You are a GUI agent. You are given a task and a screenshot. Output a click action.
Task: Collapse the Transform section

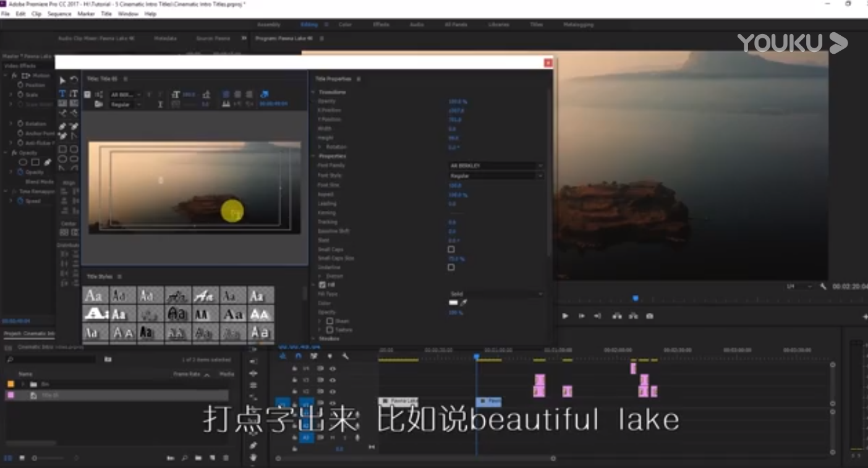point(313,92)
